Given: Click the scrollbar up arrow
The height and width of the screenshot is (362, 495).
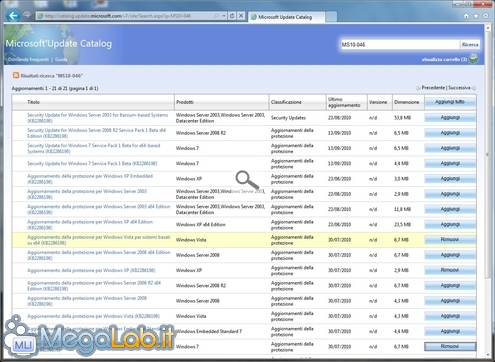Looking at the screenshot, I should [487, 28].
